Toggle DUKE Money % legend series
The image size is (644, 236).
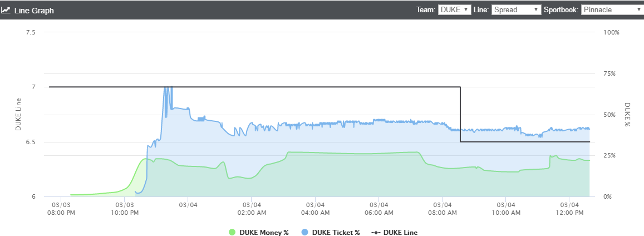(259, 232)
